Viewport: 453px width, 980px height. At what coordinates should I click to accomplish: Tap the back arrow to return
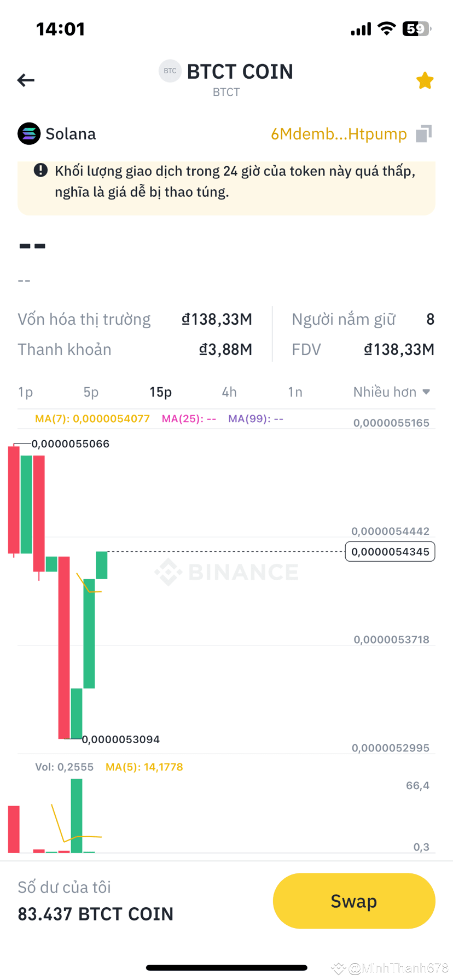pos(25,80)
